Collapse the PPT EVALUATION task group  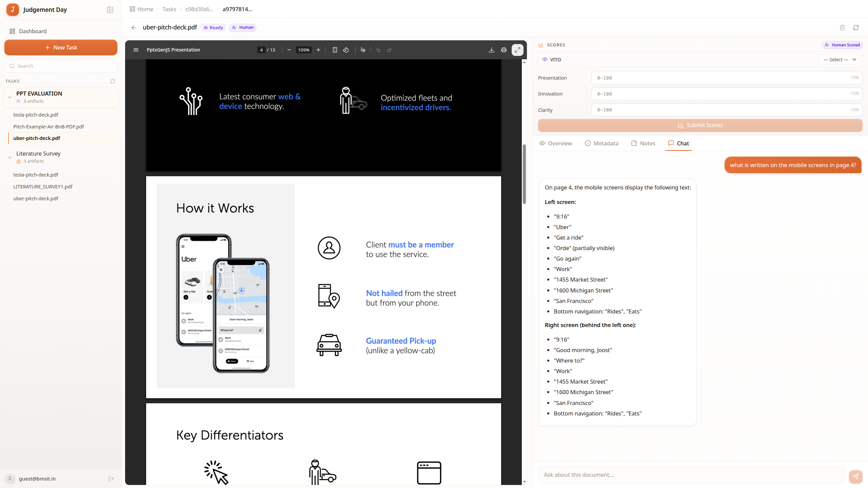tap(9, 97)
